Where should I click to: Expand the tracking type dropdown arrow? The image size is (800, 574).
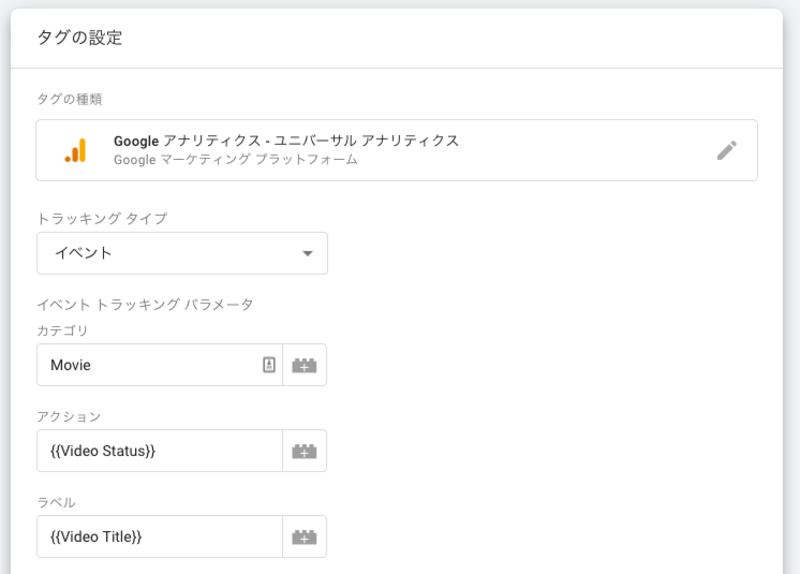307,254
